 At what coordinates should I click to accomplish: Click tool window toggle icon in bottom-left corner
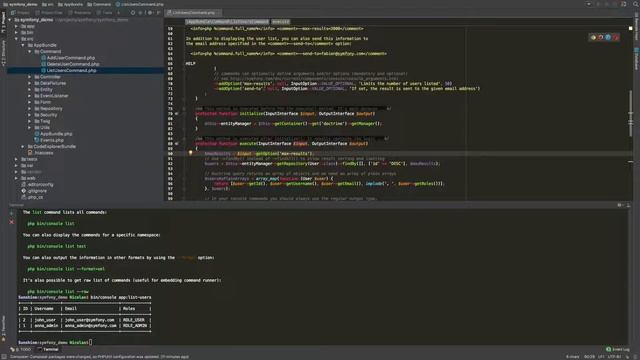pos(4,356)
